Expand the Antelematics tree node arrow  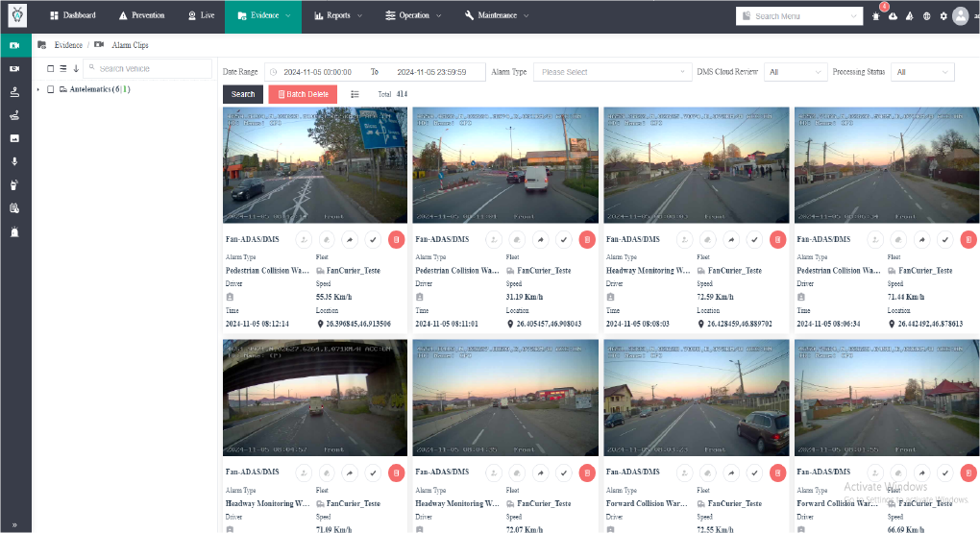point(38,89)
